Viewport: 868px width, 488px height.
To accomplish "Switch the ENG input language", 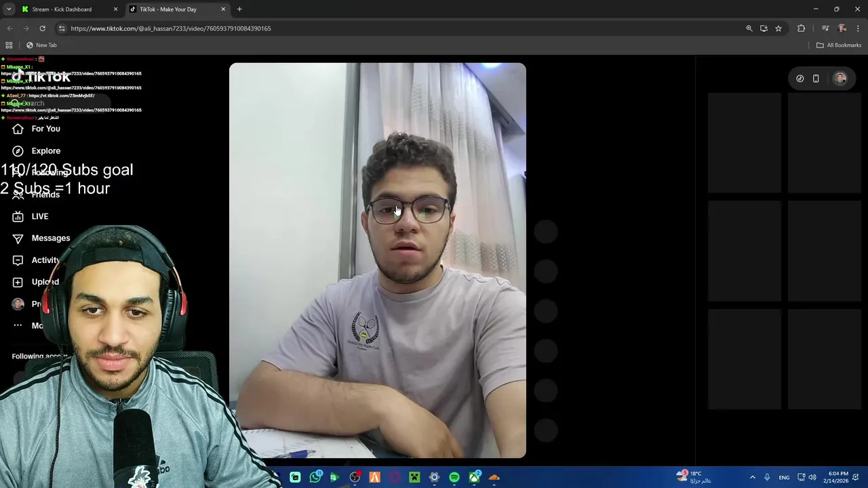I will coord(784,478).
